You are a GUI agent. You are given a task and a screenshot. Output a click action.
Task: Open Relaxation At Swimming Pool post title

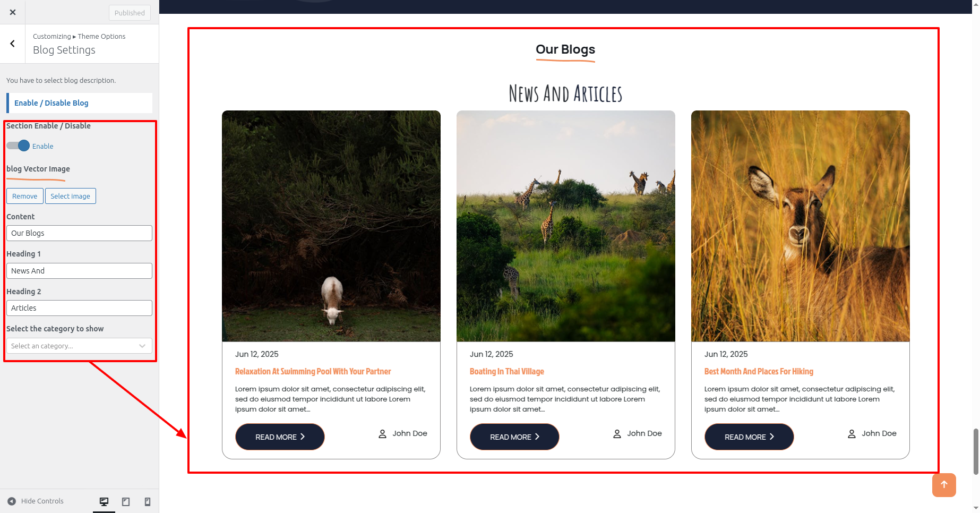pyautogui.click(x=313, y=371)
